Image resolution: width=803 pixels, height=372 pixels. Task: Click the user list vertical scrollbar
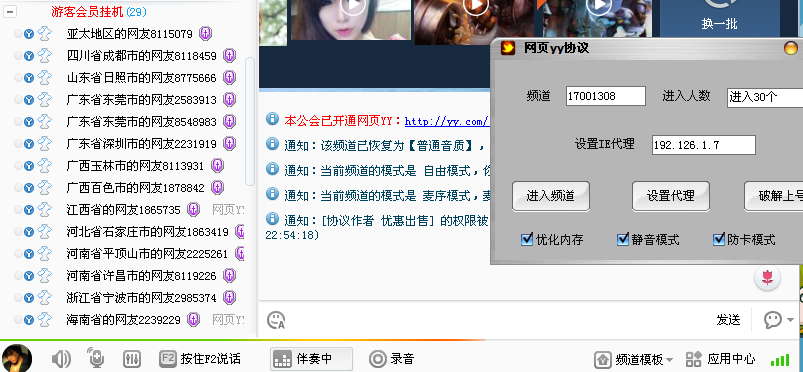[250, 121]
